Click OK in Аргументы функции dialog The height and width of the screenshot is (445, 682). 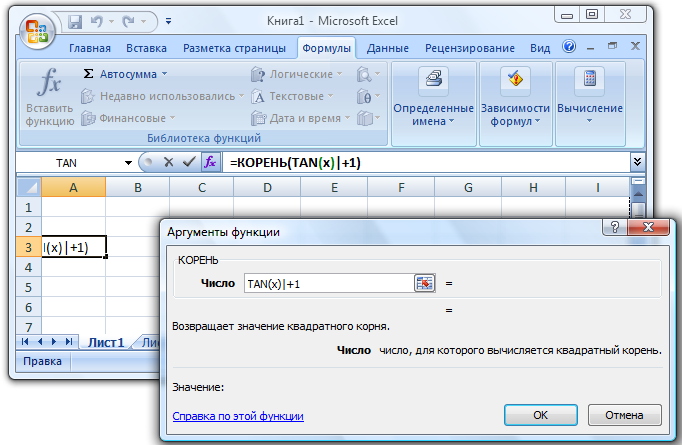click(541, 415)
